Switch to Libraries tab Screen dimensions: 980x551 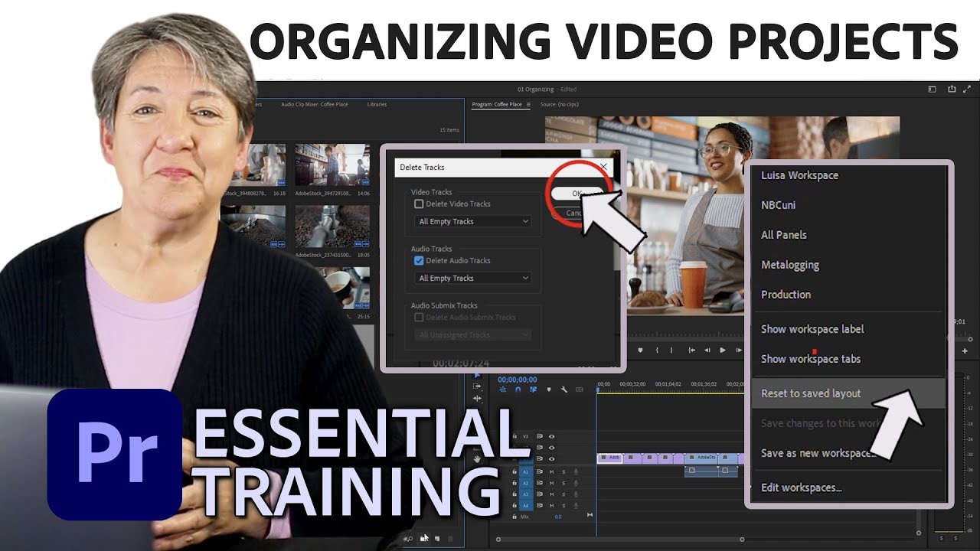[x=377, y=105]
